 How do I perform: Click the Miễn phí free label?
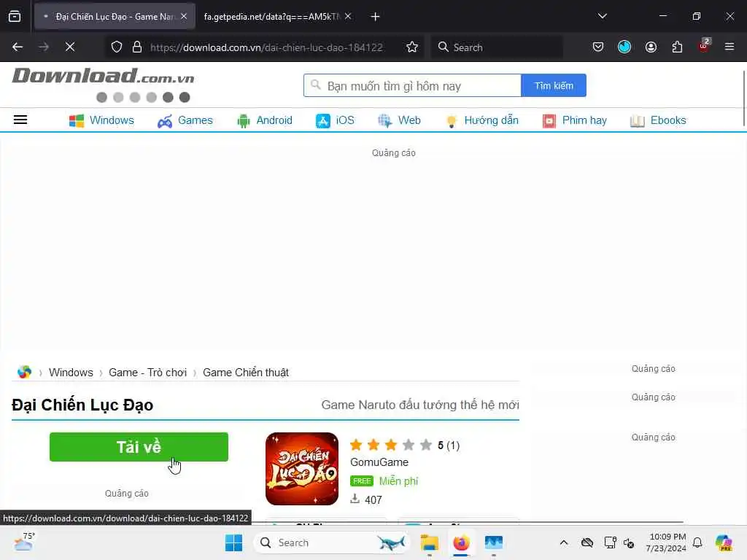point(398,481)
